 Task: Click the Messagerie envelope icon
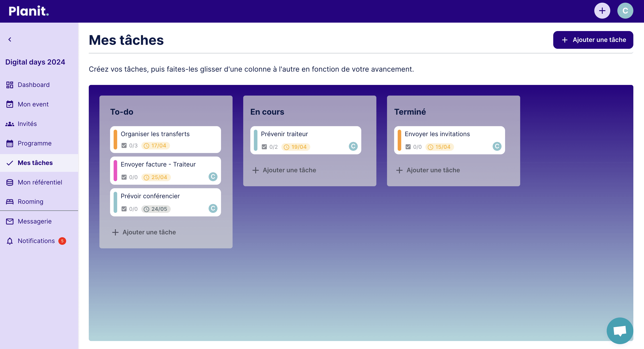point(10,221)
